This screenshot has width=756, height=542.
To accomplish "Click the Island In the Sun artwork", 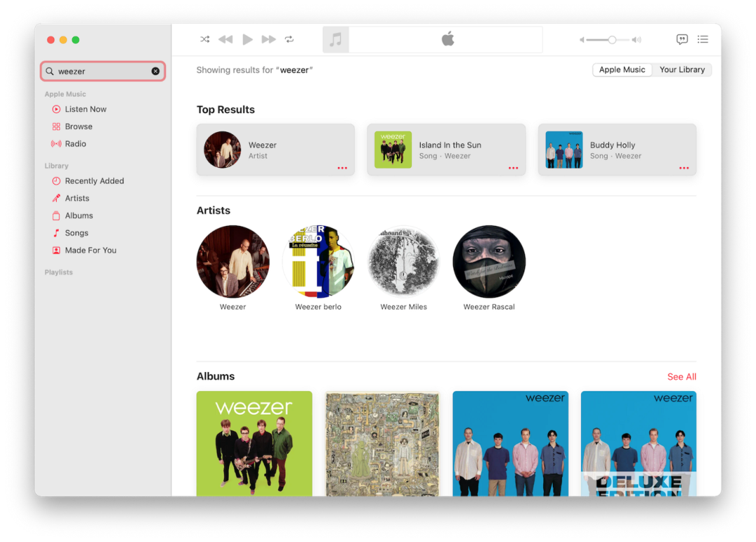I will point(393,150).
